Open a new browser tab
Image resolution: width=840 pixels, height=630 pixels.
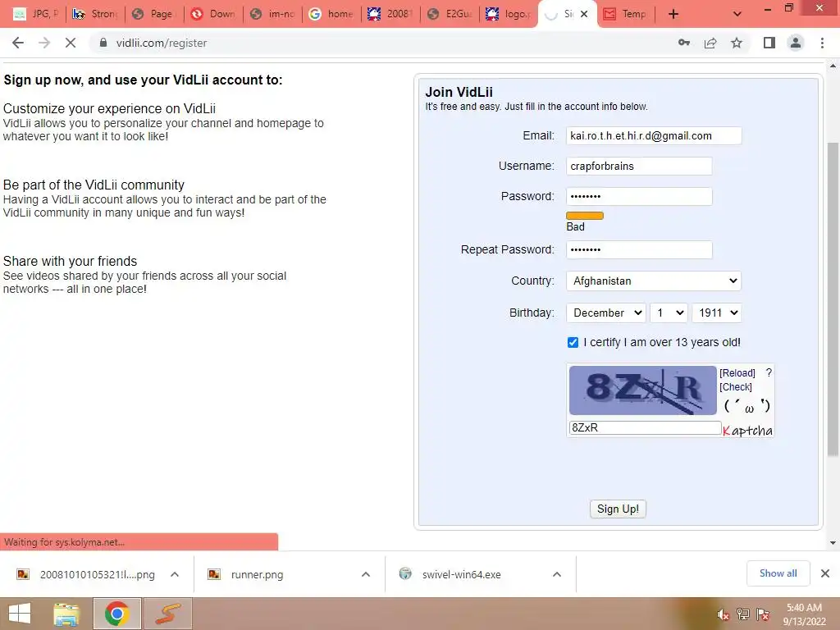coord(673,14)
